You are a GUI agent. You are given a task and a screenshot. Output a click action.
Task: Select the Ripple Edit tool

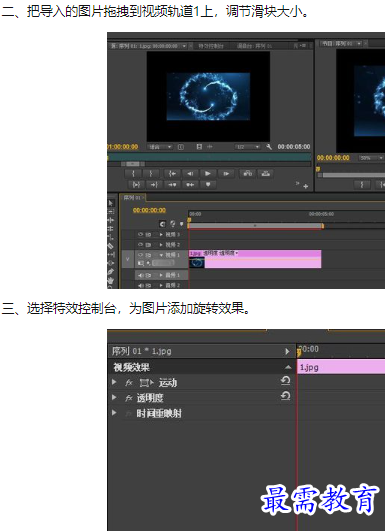(x=111, y=220)
